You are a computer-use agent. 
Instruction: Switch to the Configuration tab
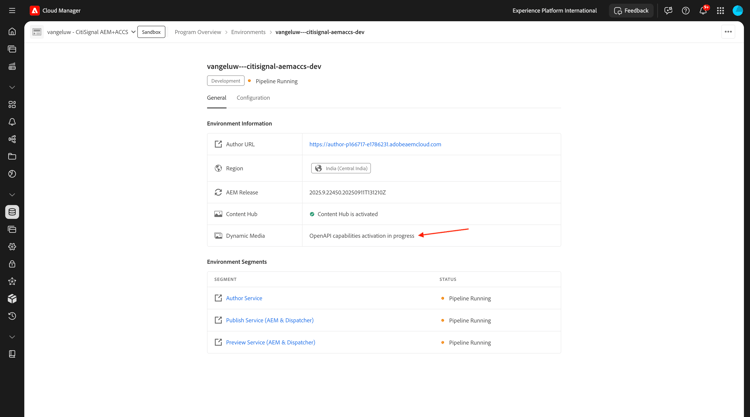click(x=253, y=98)
